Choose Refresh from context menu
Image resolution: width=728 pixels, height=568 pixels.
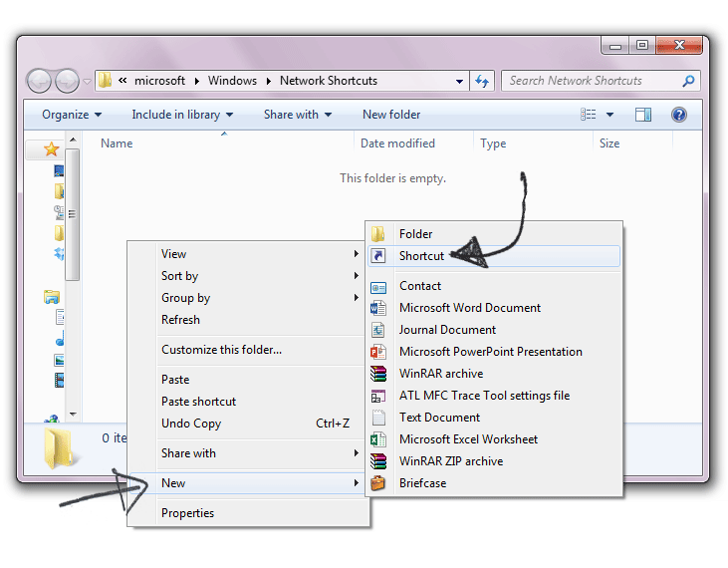(x=260, y=320)
